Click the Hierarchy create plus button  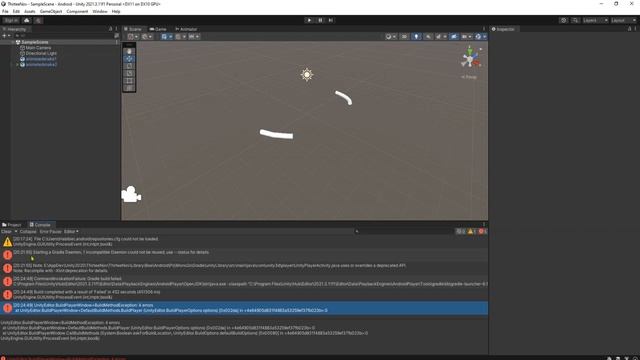click(6, 36)
